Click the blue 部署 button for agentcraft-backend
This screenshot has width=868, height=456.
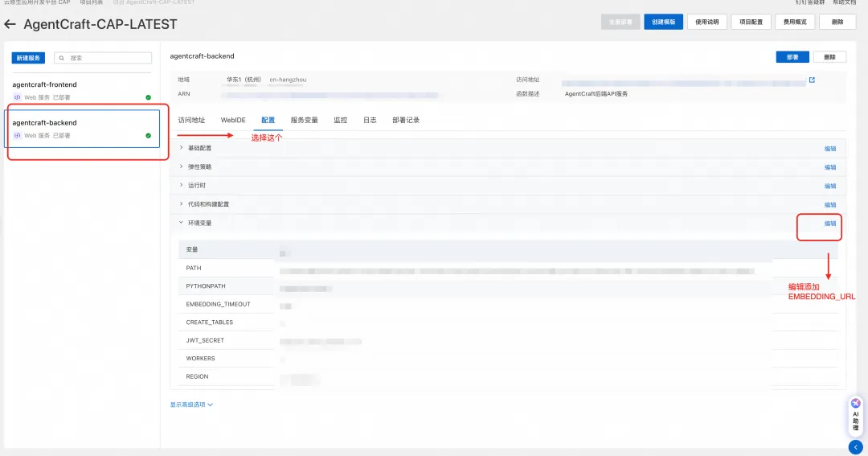792,57
